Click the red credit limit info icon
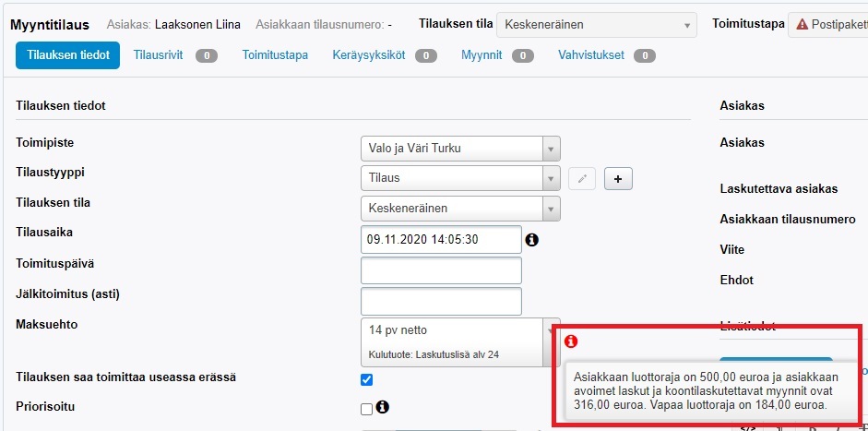The width and height of the screenshot is (868, 431). pyautogui.click(x=570, y=341)
